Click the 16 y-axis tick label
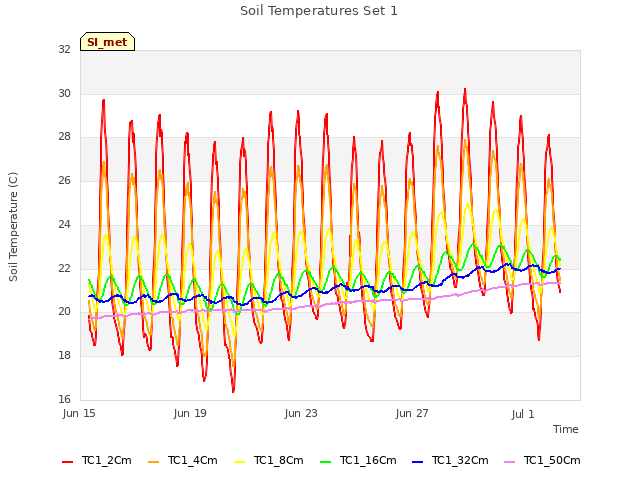Viewport: 640px width, 480px height. point(64,399)
